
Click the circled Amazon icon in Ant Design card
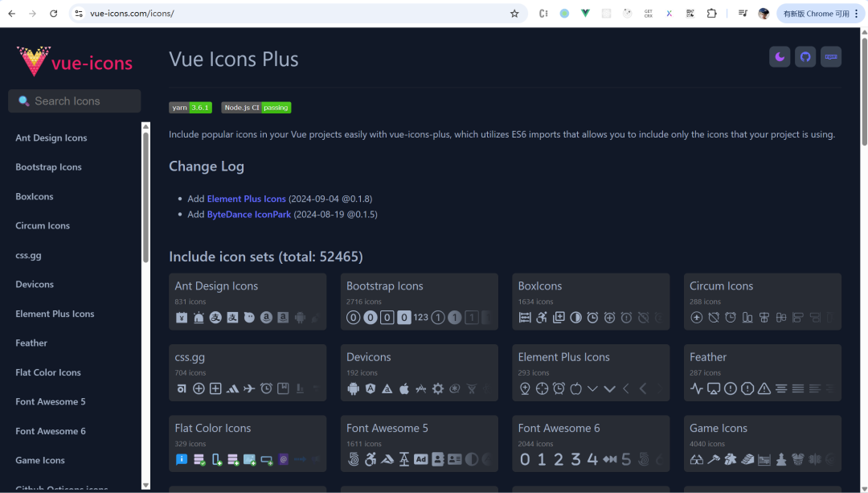[x=266, y=318]
